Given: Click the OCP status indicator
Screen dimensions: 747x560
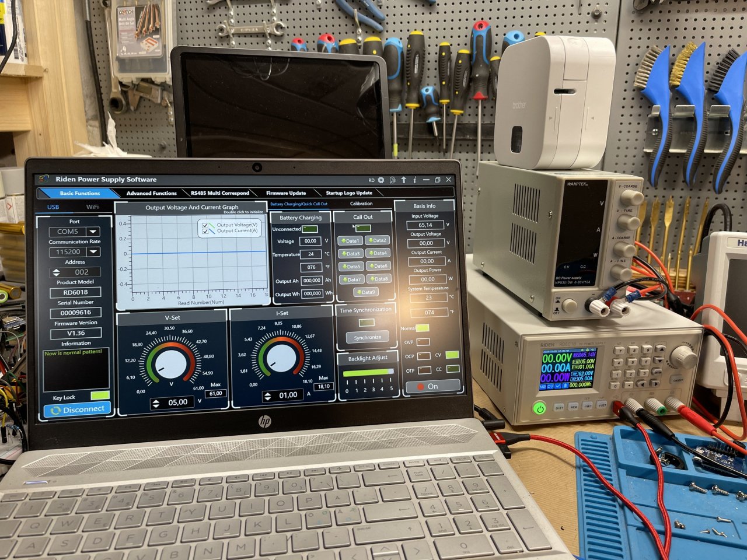Looking at the screenshot, I should pyautogui.click(x=424, y=356).
